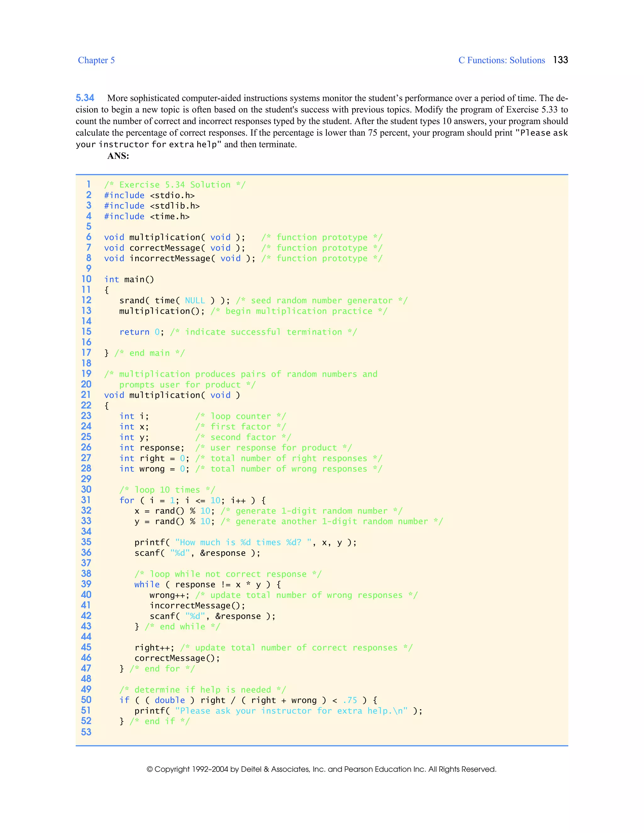Click the NULL keyword in srand call
The height and width of the screenshot is (833, 644).
pos(195,301)
